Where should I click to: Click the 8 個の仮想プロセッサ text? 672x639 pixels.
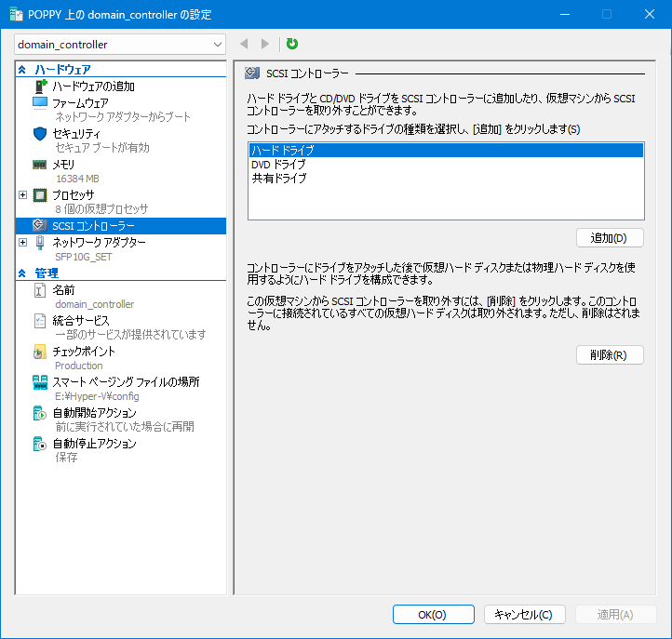[x=101, y=209]
